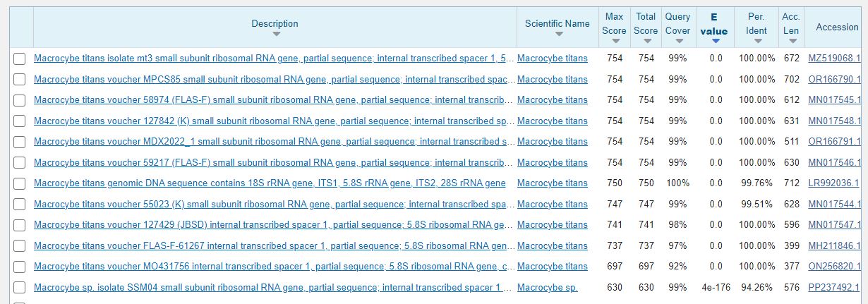Open voucher FLAS-F-61267 description link
The height and width of the screenshot is (304, 868).
(275, 246)
